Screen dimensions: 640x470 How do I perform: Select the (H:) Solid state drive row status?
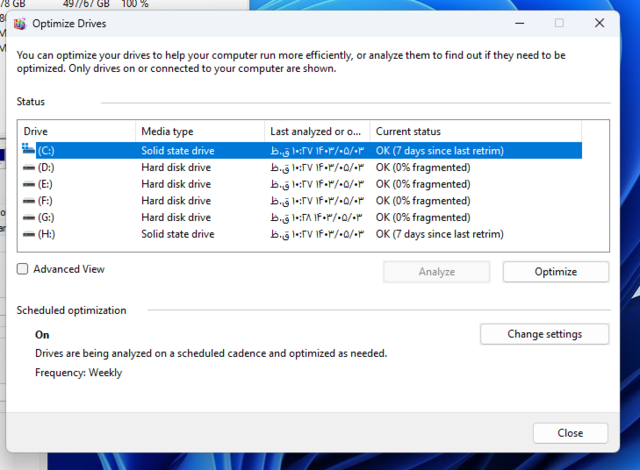(439, 234)
